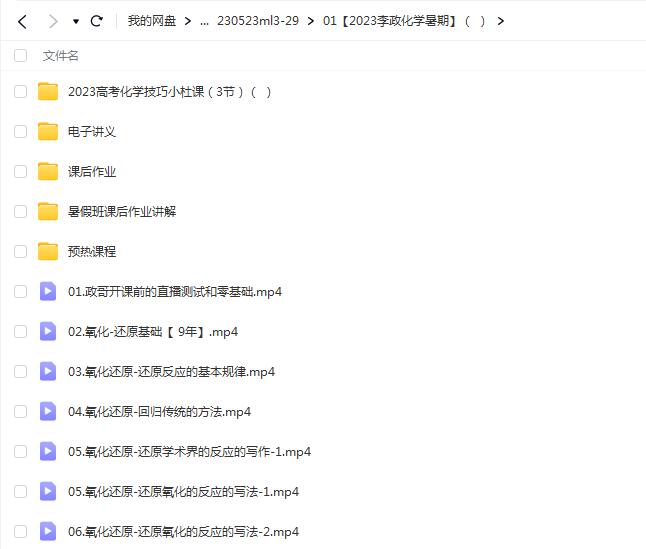
Task: Click the forward navigation arrow
Action: [x=52, y=21]
